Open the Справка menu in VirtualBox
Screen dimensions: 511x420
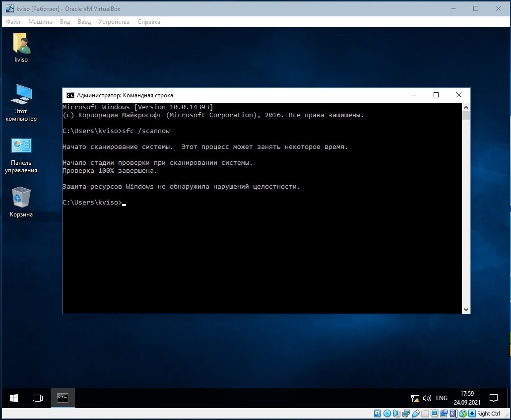[x=149, y=22]
